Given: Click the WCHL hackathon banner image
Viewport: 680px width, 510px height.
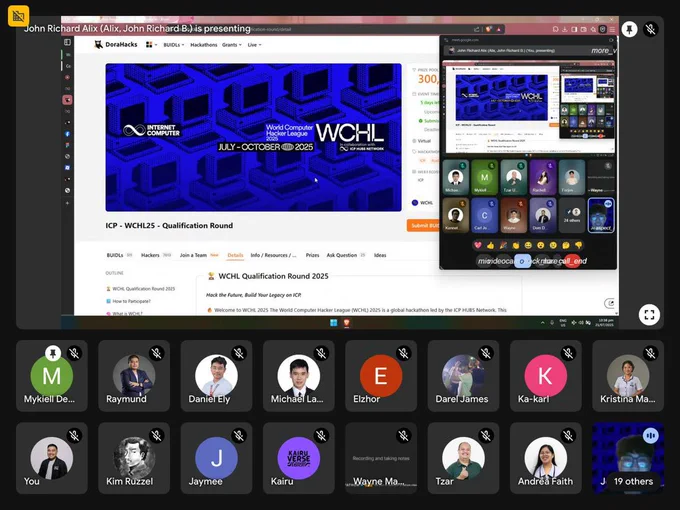Looking at the screenshot, I should (253, 137).
